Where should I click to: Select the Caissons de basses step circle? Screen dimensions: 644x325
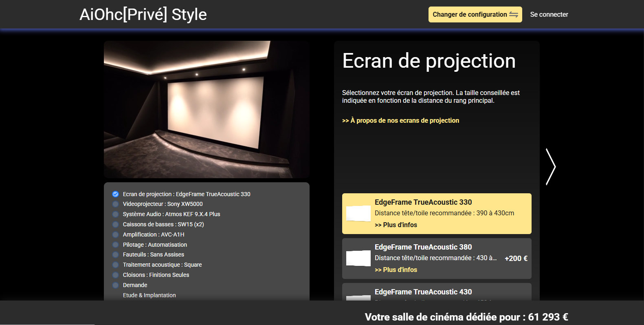click(116, 225)
